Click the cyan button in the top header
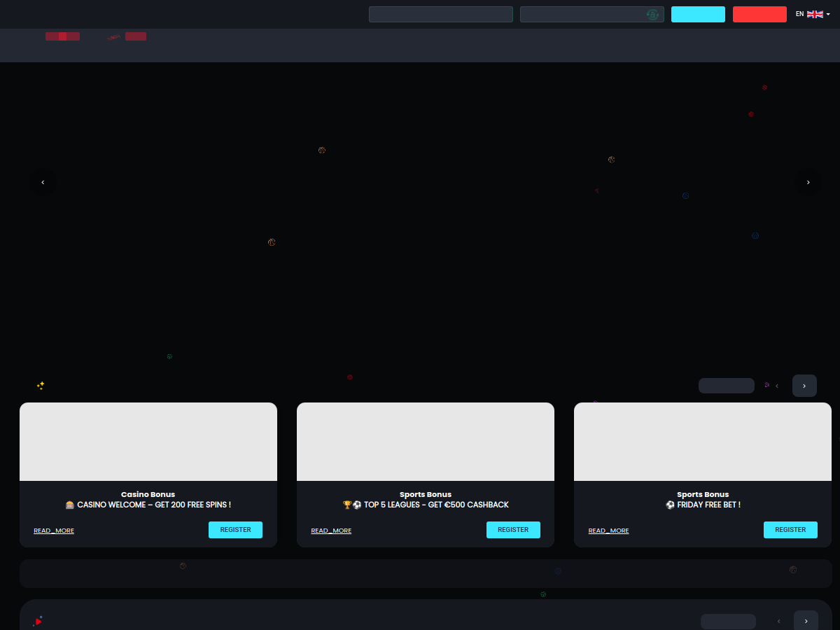840x630 pixels. point(698,14)
